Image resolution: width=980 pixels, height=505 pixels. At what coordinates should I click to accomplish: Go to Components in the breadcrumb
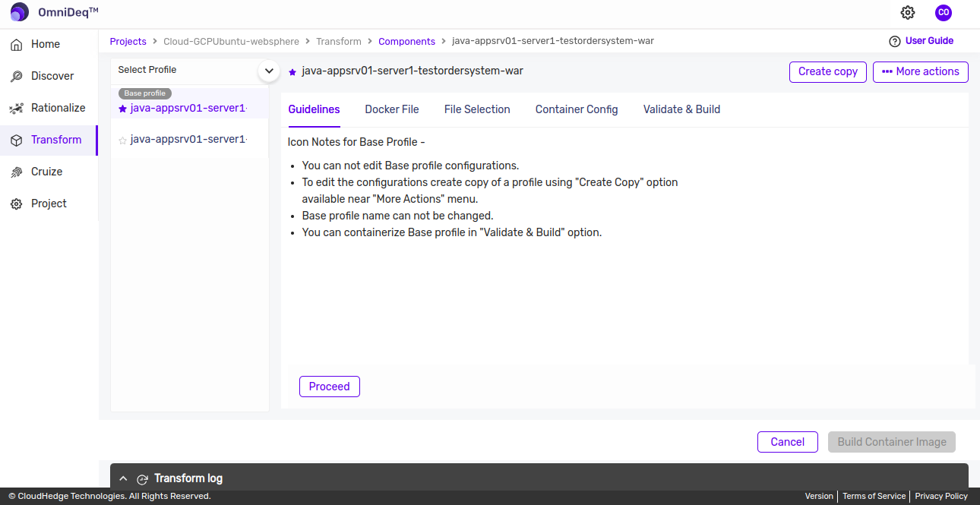[x=406, y=42]
